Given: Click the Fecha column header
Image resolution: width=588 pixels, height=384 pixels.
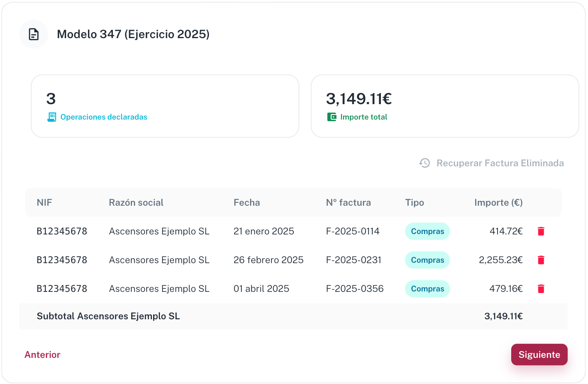Looking at the screenshot, I should pyautogui.click(x=247, y=203).
